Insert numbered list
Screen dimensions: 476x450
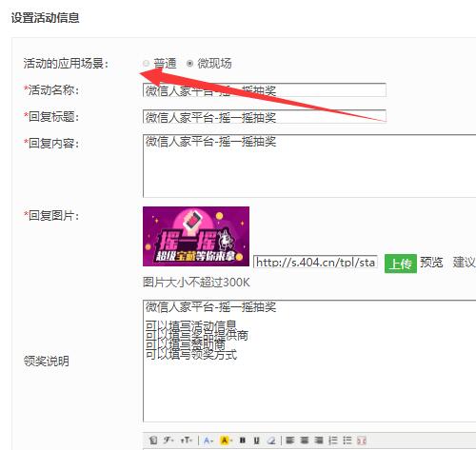click(333, 440)
